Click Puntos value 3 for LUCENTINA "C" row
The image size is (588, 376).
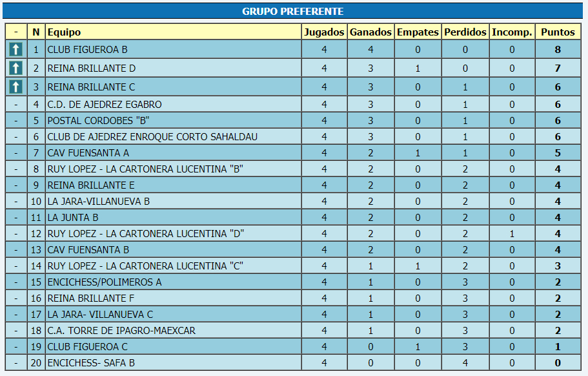pos(558,266)
